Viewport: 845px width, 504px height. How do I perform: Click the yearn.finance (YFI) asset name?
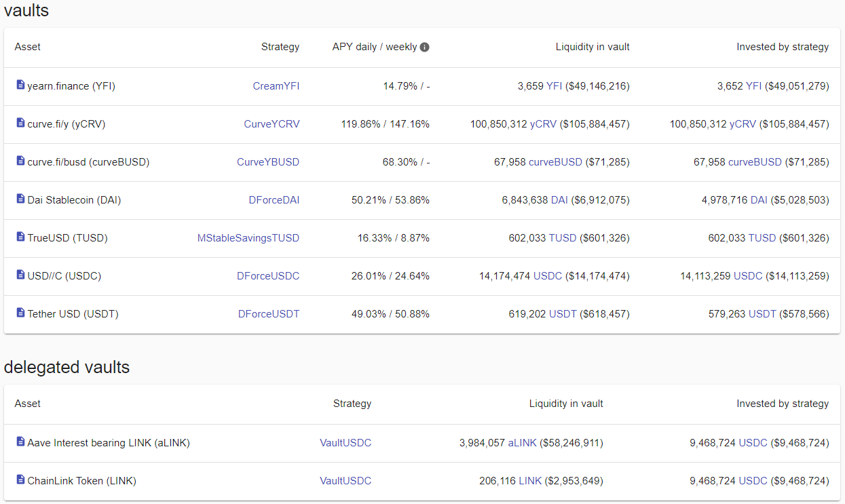coord(71,86)
